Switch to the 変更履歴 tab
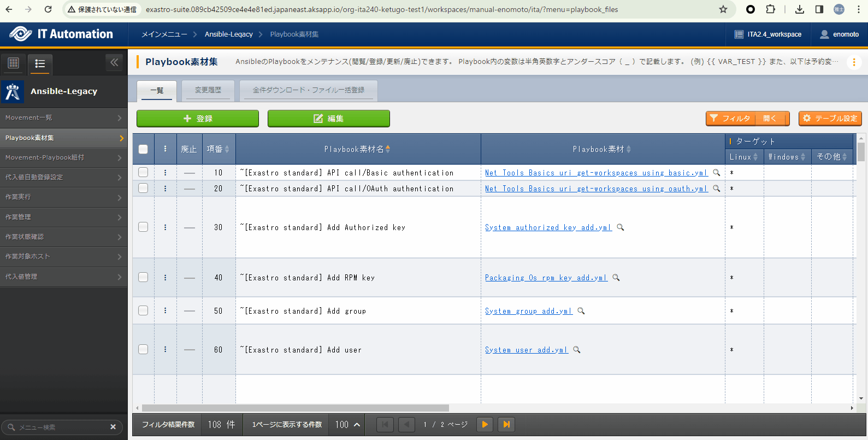 [x=208, y=90]
